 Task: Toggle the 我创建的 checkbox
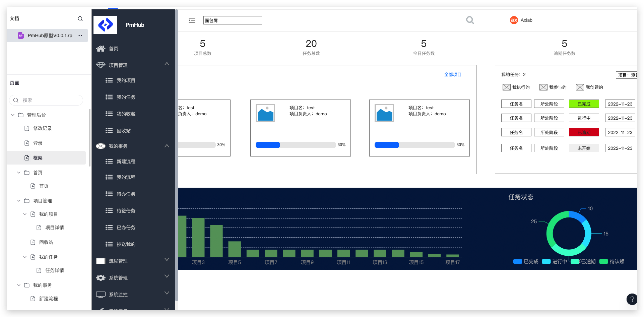point(580,87)
